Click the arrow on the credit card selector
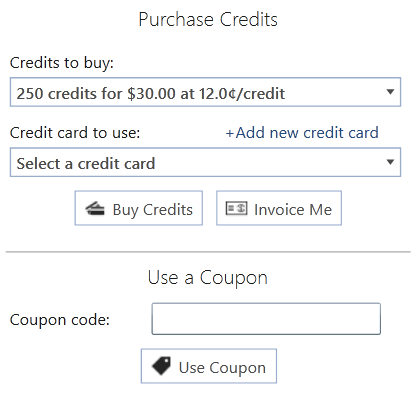413x399 pixels. click(x=390, y=162)
